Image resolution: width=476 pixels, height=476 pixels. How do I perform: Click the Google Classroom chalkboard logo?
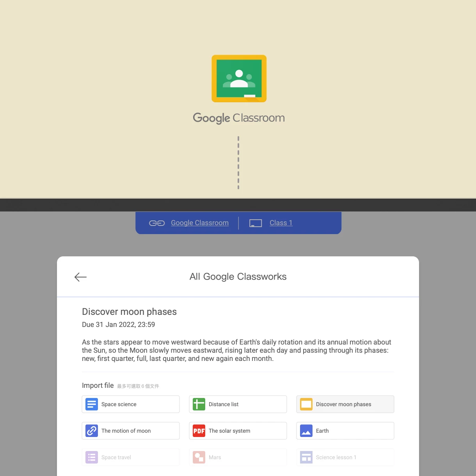coord(239,79)
